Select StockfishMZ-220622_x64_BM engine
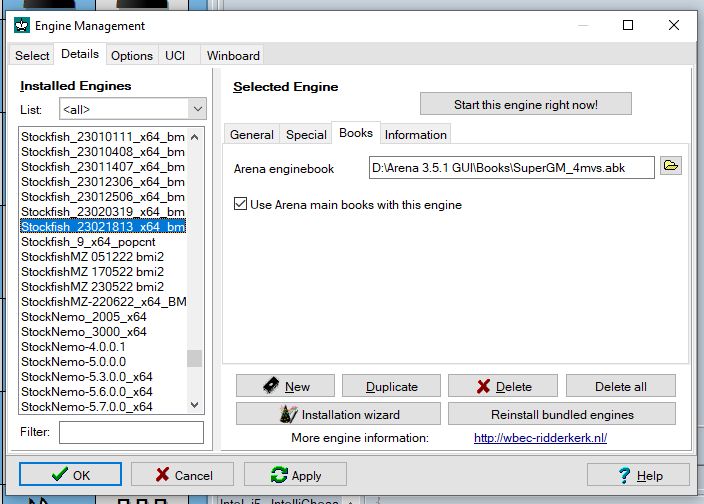This screenshot has height=504, width=704. (x=103, y=302)
